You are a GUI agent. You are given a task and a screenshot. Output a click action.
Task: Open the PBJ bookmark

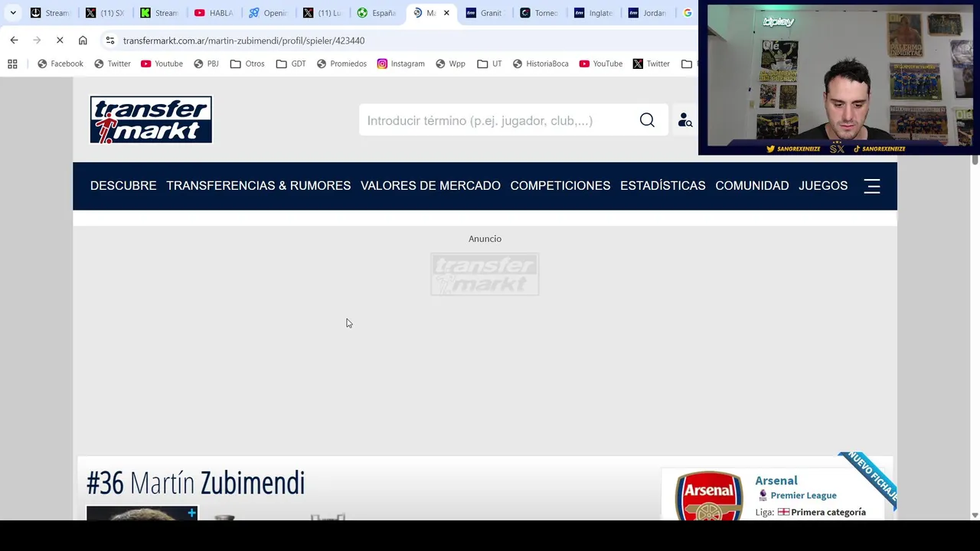tap(206, 64)
